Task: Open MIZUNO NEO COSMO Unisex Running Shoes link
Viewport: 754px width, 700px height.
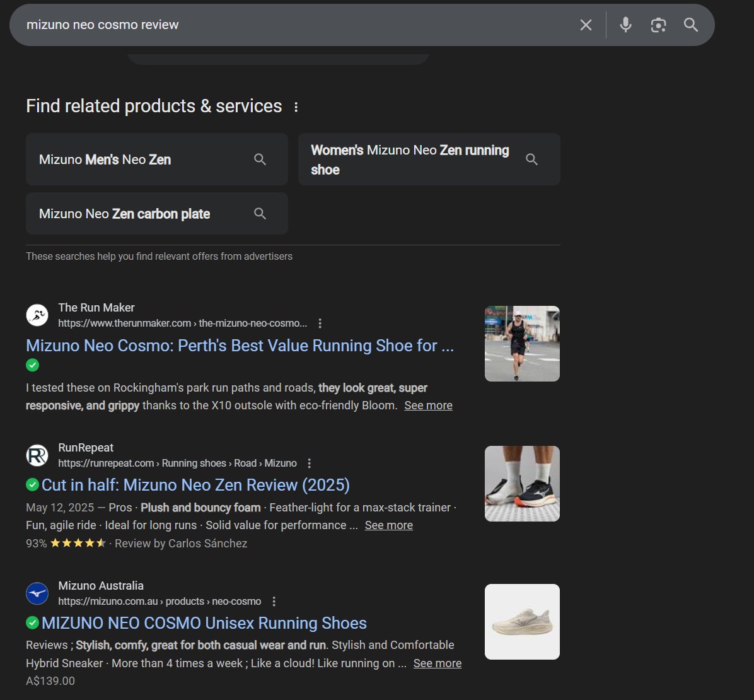Action: point(204,623)
